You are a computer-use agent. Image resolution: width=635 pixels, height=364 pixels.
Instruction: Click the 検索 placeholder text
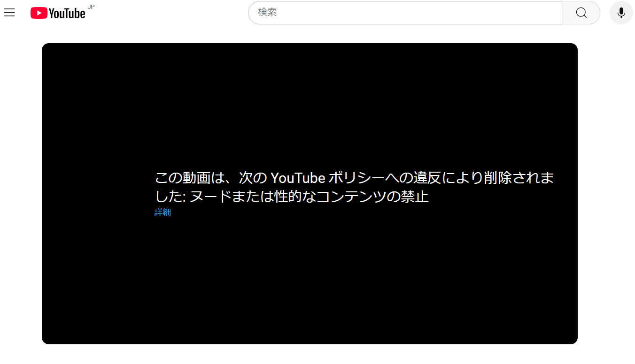[267, 13]
